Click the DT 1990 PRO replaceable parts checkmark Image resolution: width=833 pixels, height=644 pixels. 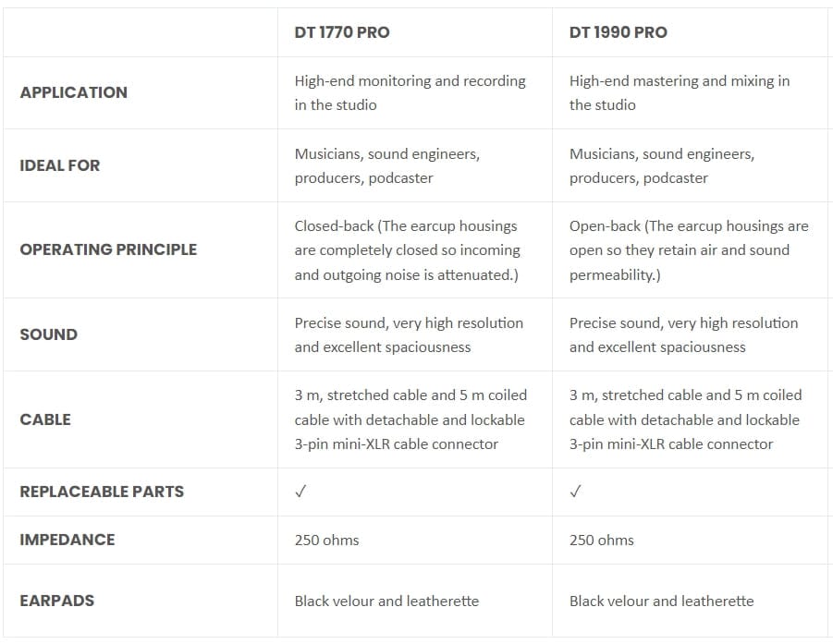click(x=575, y=492)
